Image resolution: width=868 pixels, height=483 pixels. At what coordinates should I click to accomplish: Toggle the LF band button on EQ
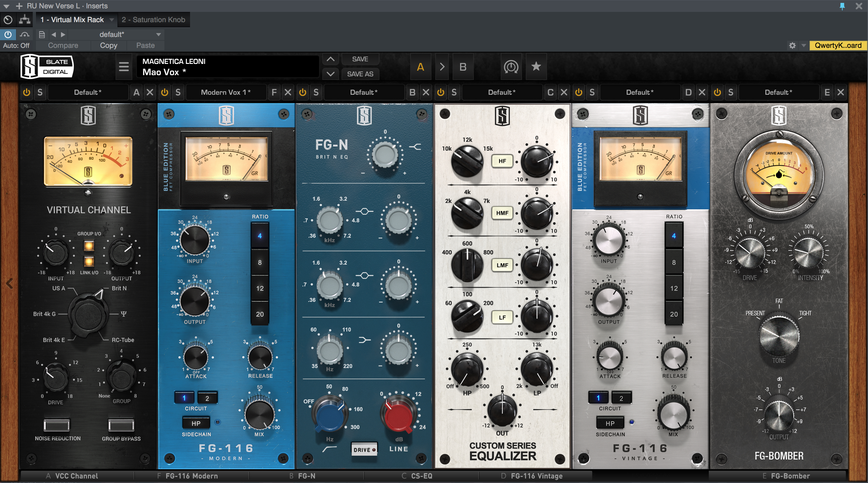[502, 317]
